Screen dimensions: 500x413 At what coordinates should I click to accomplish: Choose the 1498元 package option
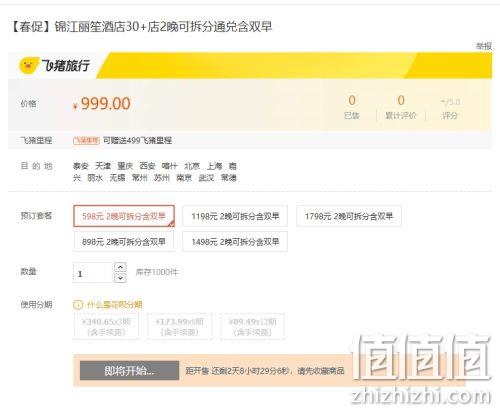[235, 242]
